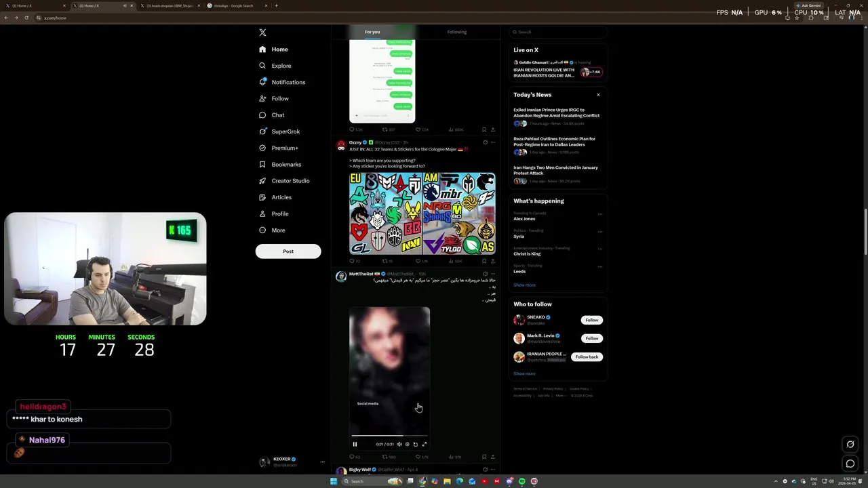Open the Grok floating button
The image size is (868, 488).
(850, 445)
